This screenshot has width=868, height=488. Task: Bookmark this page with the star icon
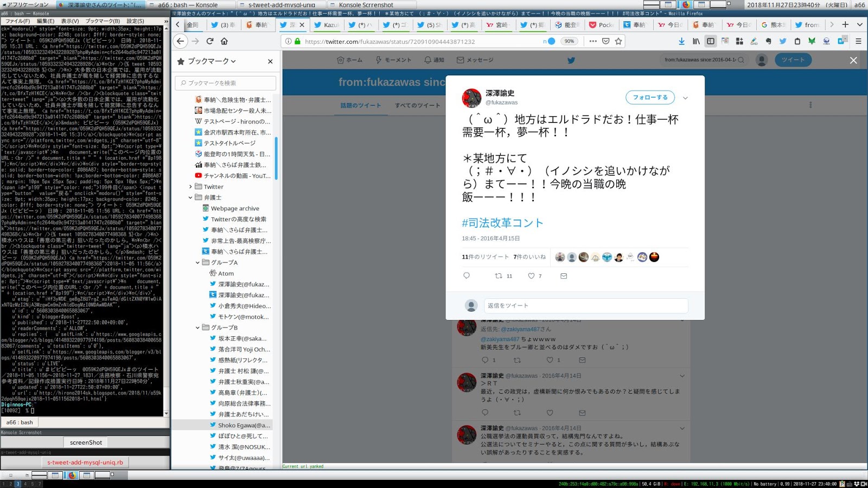pos(618,41)
